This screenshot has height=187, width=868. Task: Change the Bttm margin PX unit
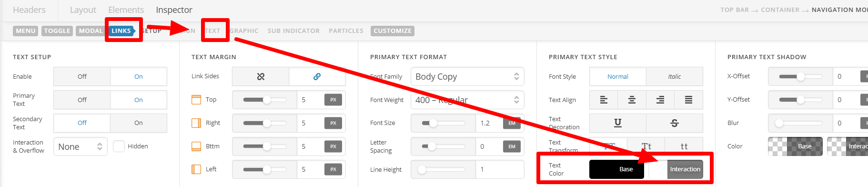pos(333,146)
